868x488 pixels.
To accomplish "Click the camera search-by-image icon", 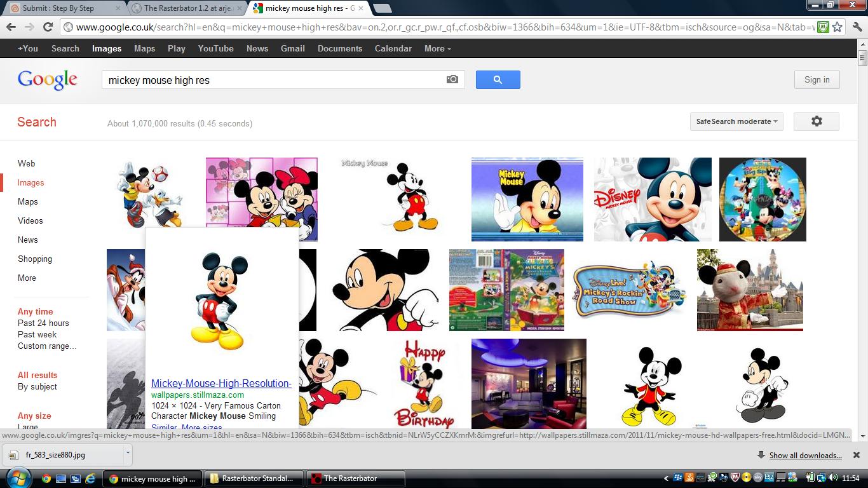I will (452, 79).
